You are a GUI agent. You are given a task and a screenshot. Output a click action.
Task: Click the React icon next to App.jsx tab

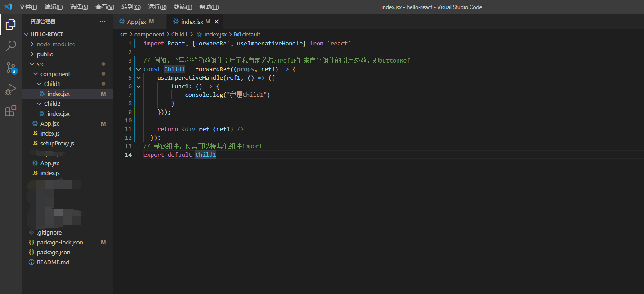pyautogui.click(x=121, y=21)
